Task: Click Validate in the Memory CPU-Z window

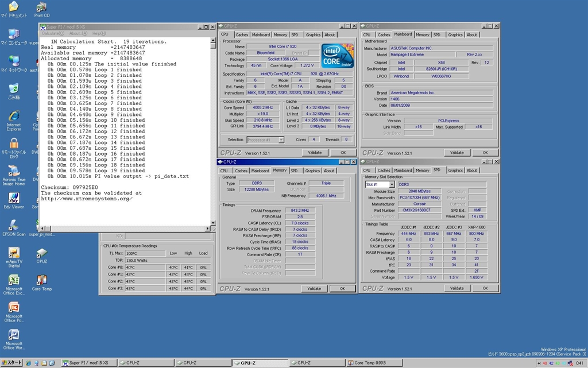Action: point(314,288)
